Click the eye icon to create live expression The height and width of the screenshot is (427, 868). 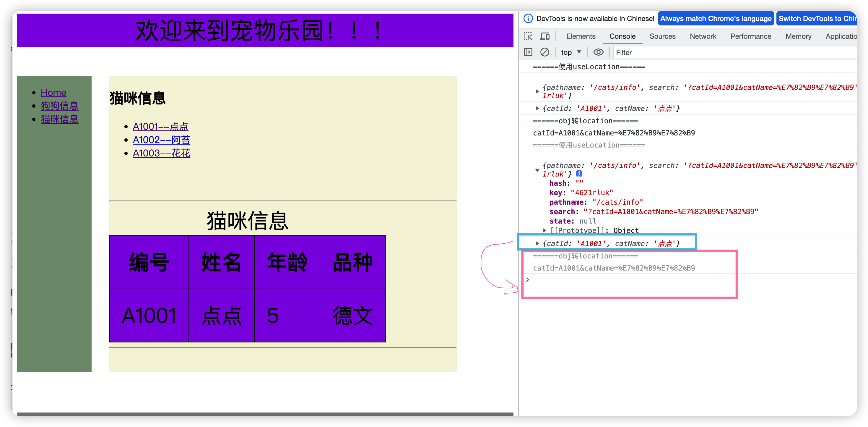(599, 52)
